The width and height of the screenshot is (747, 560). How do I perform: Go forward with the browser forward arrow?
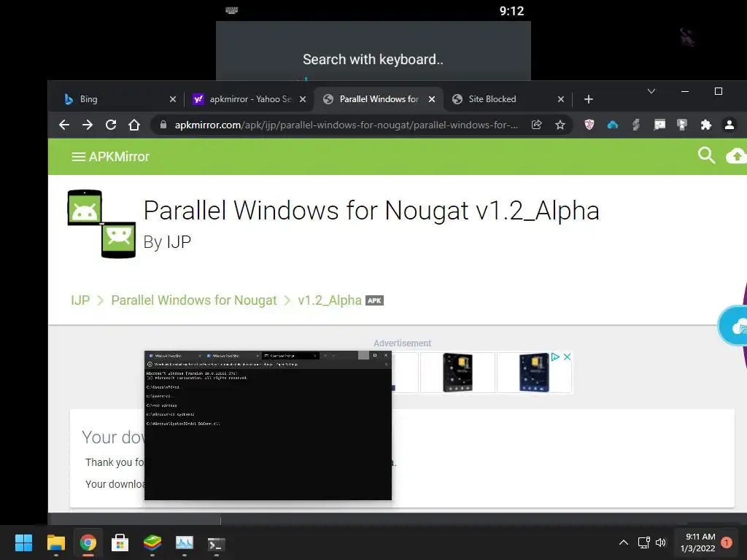click(x=88, y=125)
